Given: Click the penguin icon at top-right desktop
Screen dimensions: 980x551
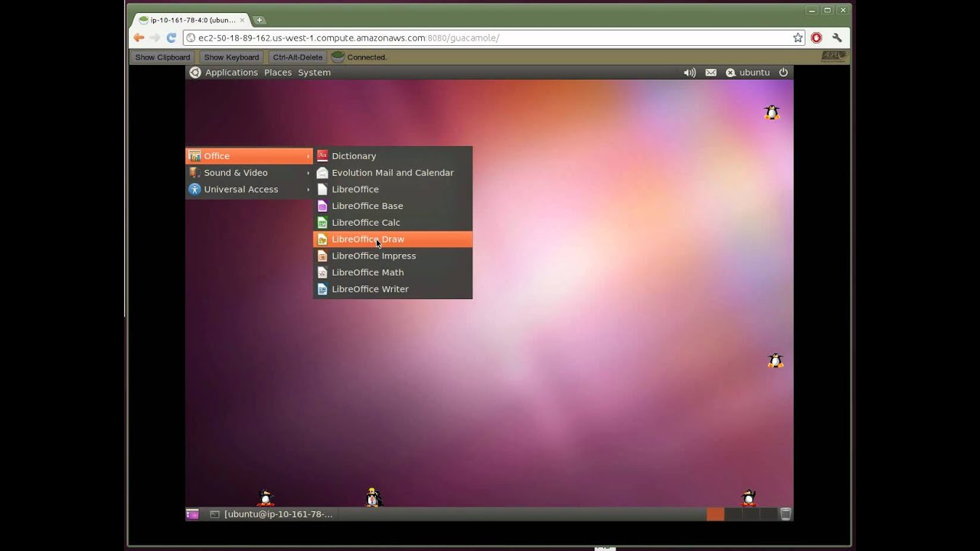Looking at the screenshot, I should pos(772,112).
